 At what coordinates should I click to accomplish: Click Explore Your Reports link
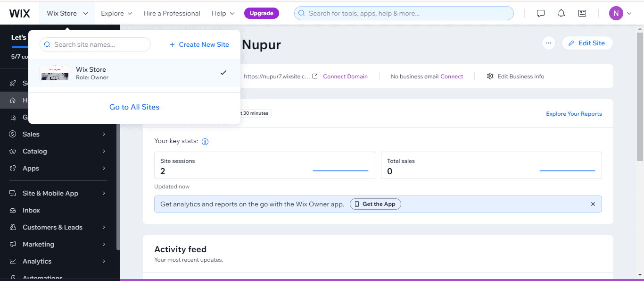click(574, 113)
